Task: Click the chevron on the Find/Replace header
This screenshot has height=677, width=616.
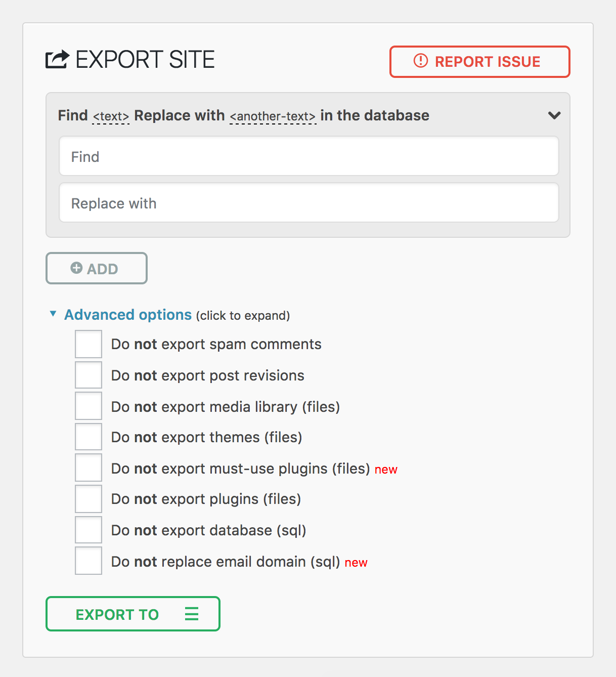Action: click(x=554, y=115)
